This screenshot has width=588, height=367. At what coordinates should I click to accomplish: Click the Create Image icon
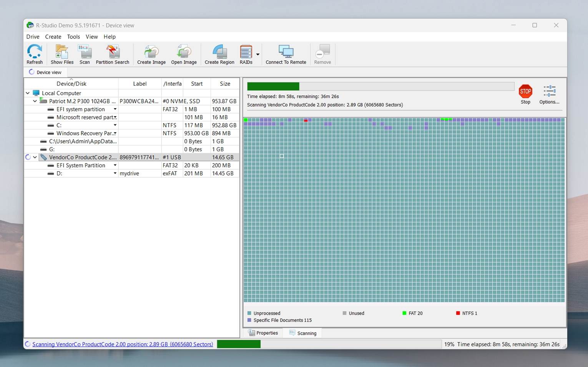click(x=151, y=54)
